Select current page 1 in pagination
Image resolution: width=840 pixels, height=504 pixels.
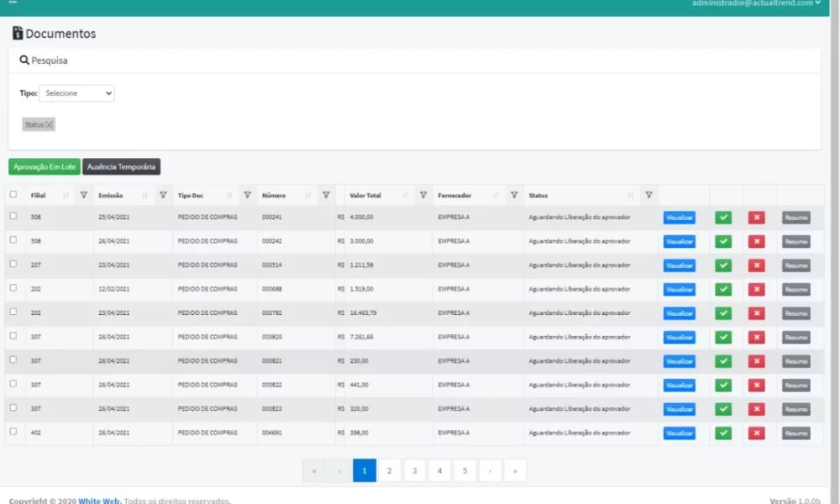pyautogui.click(x=365, y=470)
